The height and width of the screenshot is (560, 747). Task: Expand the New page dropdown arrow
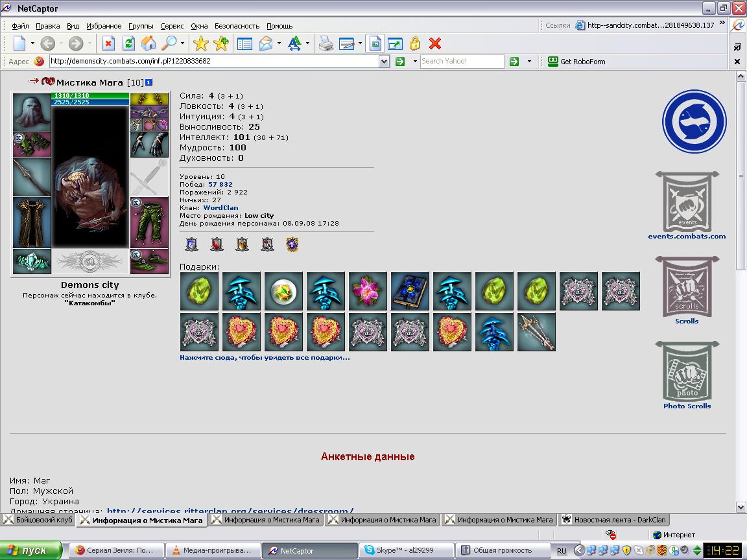click(32, 44)
